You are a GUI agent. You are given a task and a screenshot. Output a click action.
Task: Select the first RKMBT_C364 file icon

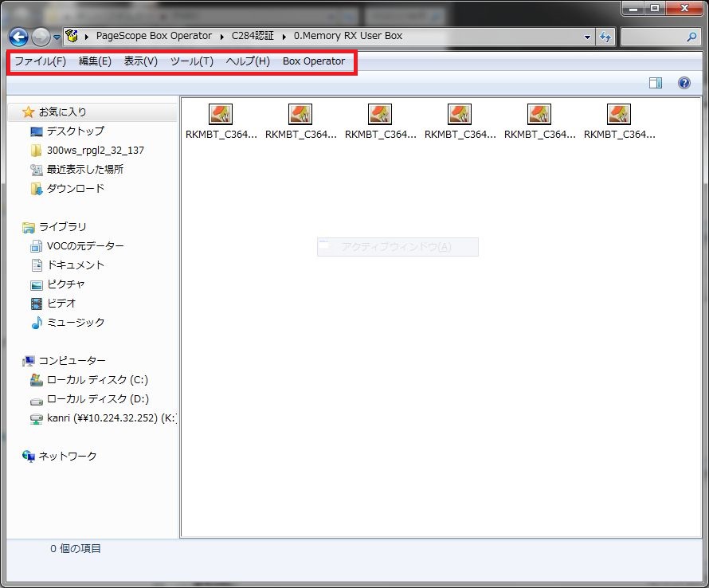tap(221, 114)
